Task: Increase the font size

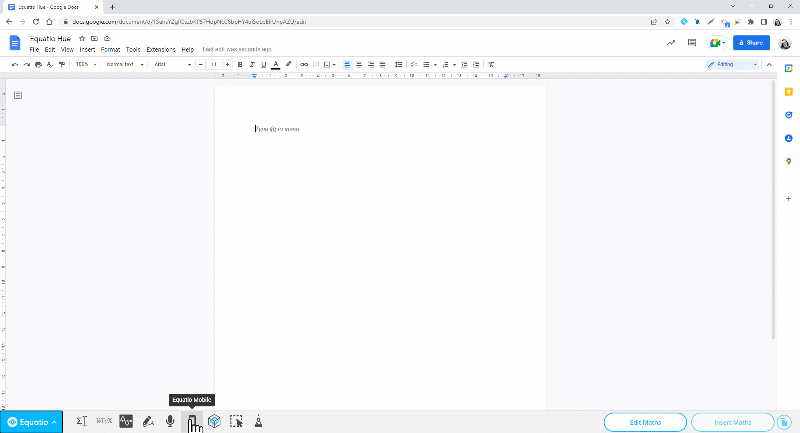Action: (227, 64)
